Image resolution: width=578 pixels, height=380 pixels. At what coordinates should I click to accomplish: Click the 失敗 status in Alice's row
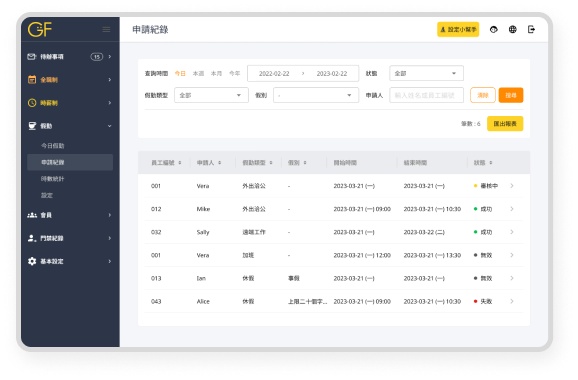(486, 301)
